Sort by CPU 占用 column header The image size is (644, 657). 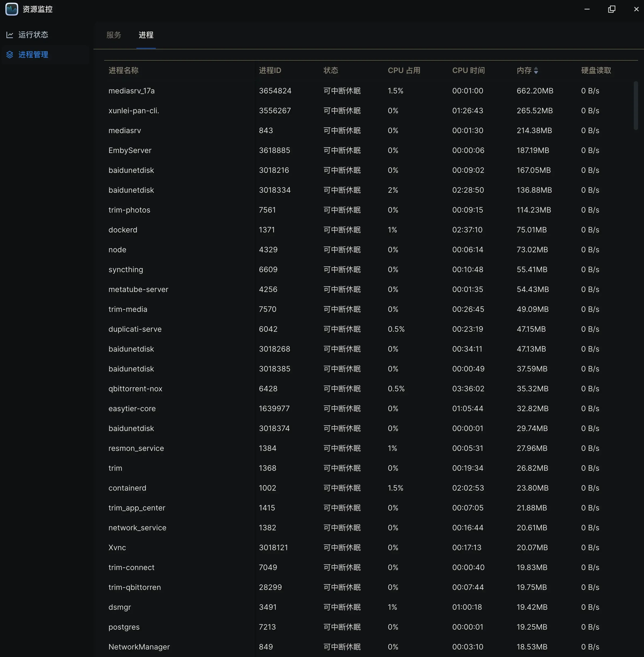404,70
